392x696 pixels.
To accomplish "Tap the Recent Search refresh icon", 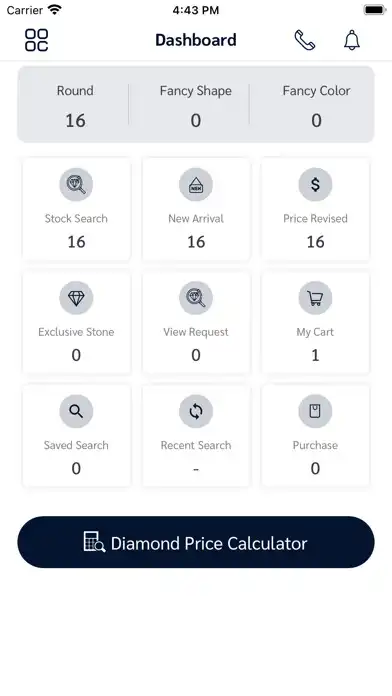I will (196, 411).
